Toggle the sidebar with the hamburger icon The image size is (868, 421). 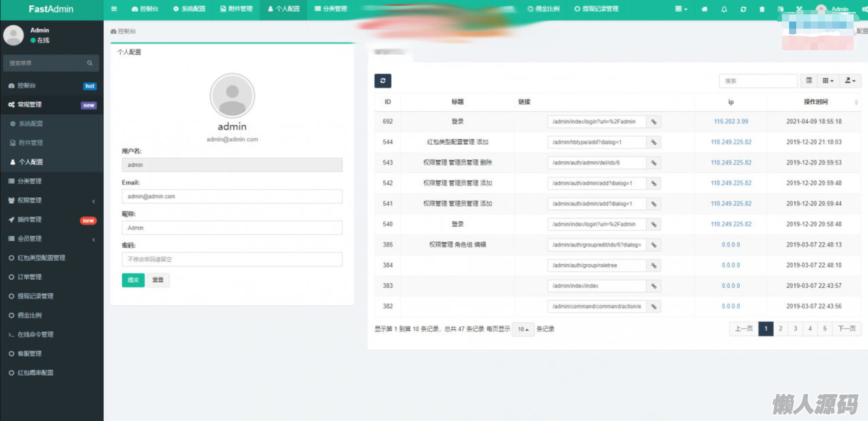point(114,9)
